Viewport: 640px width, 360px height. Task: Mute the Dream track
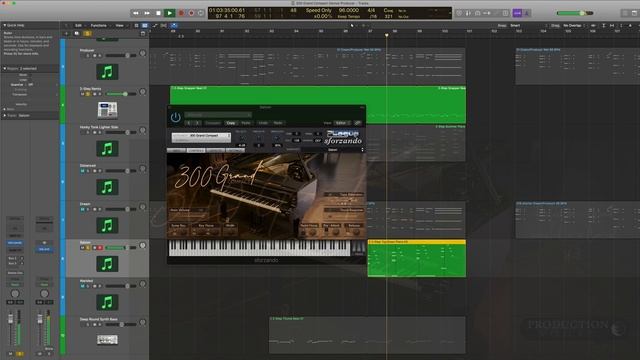pos(82,209)
